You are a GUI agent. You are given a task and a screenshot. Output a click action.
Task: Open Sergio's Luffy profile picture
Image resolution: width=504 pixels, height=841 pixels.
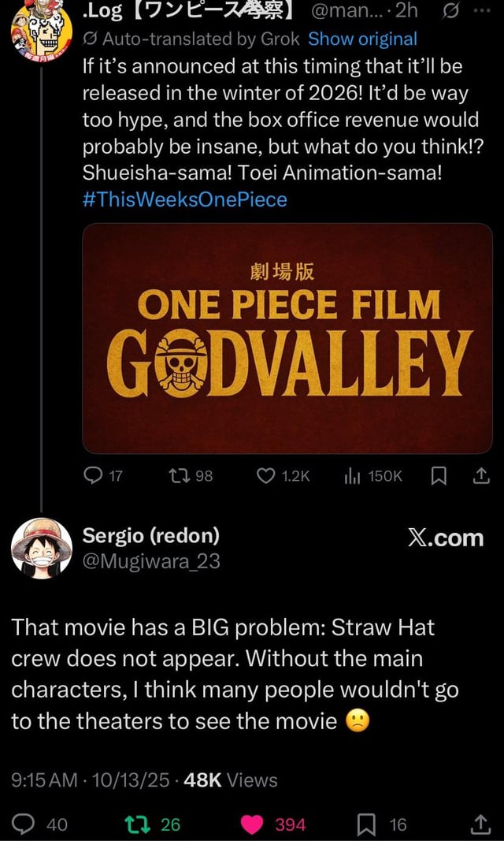41,548
